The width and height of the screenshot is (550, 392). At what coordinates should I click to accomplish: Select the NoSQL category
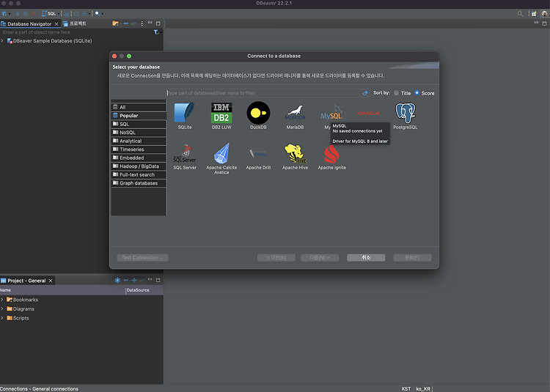139,133
